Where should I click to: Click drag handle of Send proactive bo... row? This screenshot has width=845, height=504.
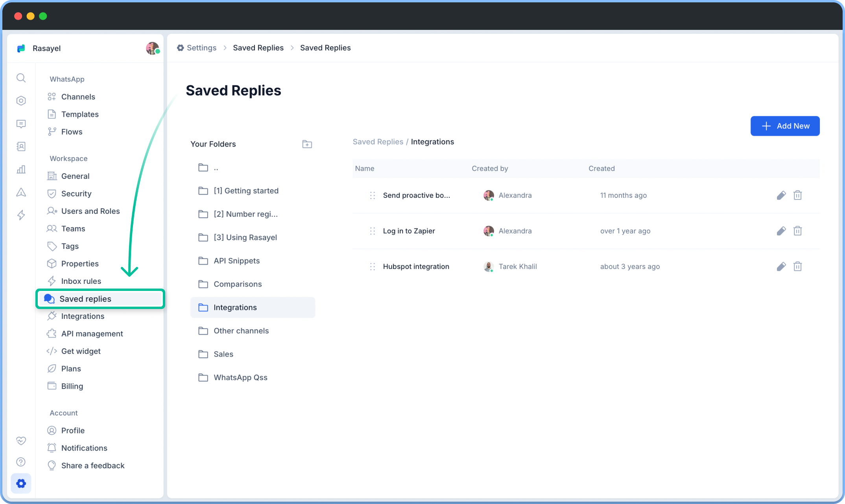pos(372,195)
